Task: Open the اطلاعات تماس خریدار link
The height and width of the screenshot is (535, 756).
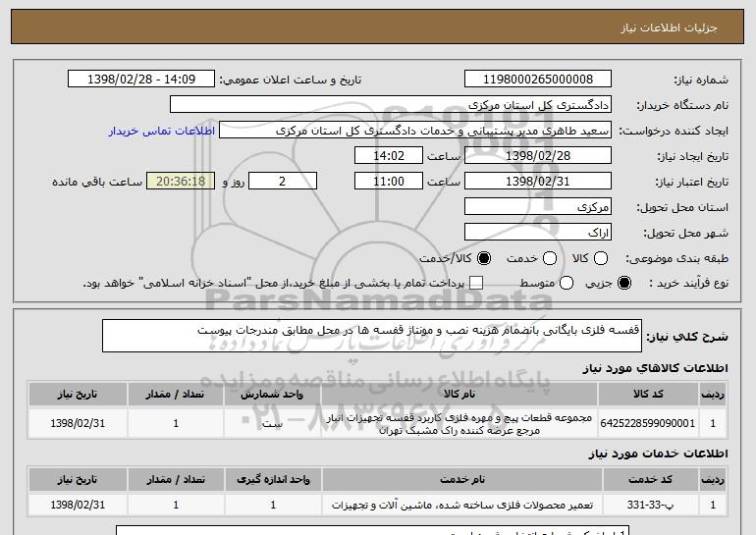Action: [162, 132]
